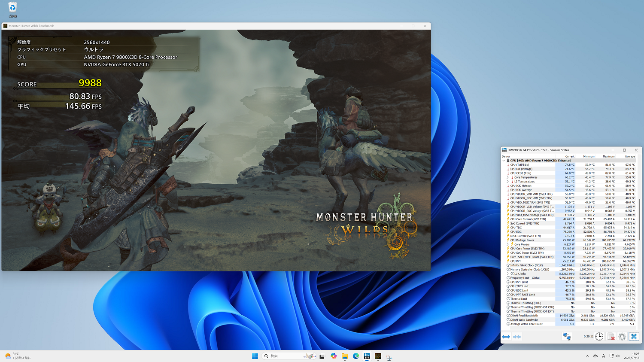Viewport: 644px width, 362px height.
Task: Click the cloud sync tray icon
Action: coord(595,356)
